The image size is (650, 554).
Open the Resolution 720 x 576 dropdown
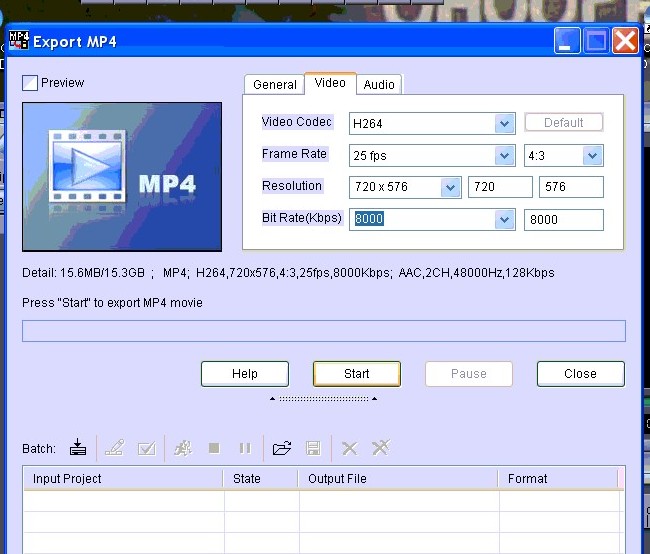[449, 188]
